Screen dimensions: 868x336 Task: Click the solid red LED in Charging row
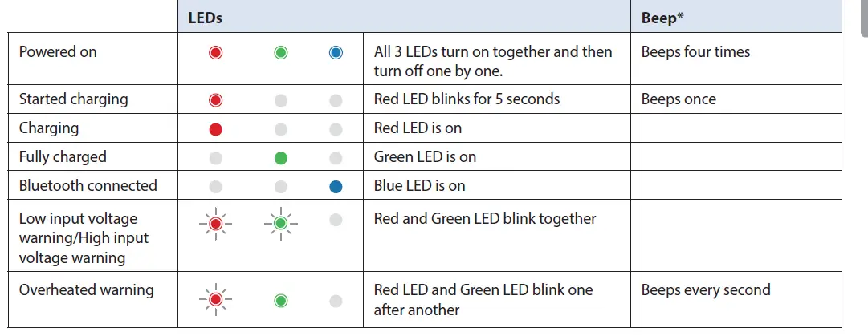(215, 129)
